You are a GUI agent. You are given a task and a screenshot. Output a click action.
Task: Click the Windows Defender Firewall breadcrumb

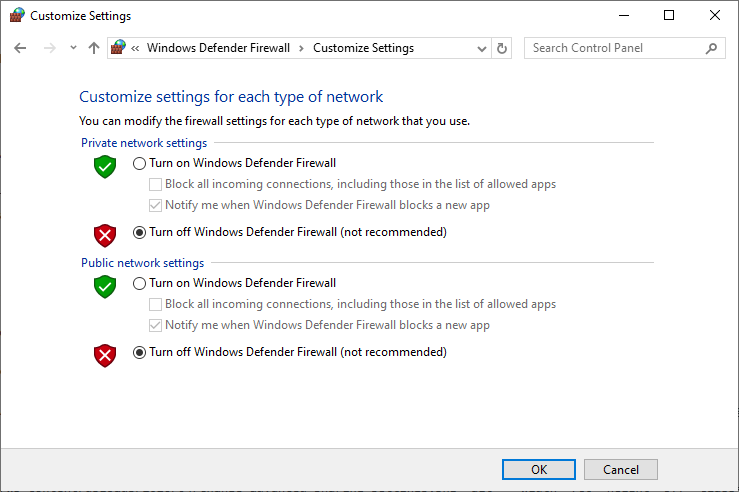(218, 48)
